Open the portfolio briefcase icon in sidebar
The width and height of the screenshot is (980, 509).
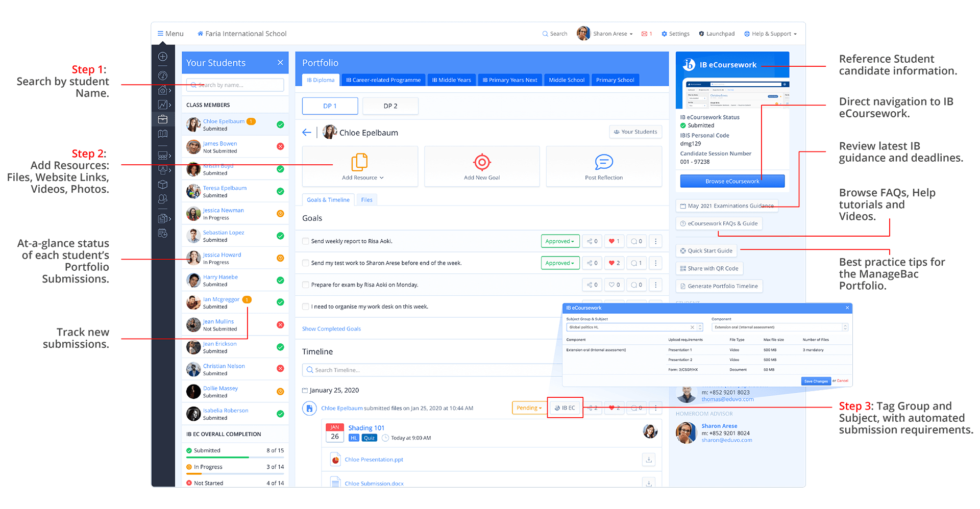(x=163, y=119)
